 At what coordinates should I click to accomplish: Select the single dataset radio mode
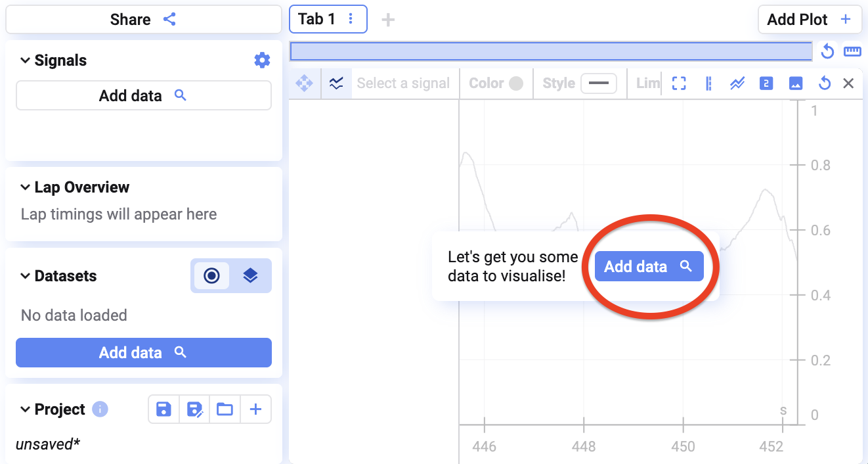point(211,276)
